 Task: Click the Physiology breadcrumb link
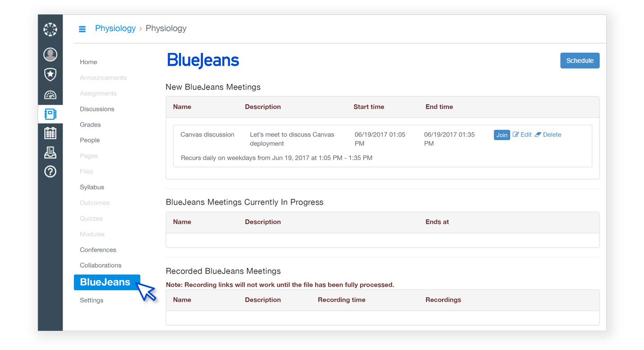(115, 28)
